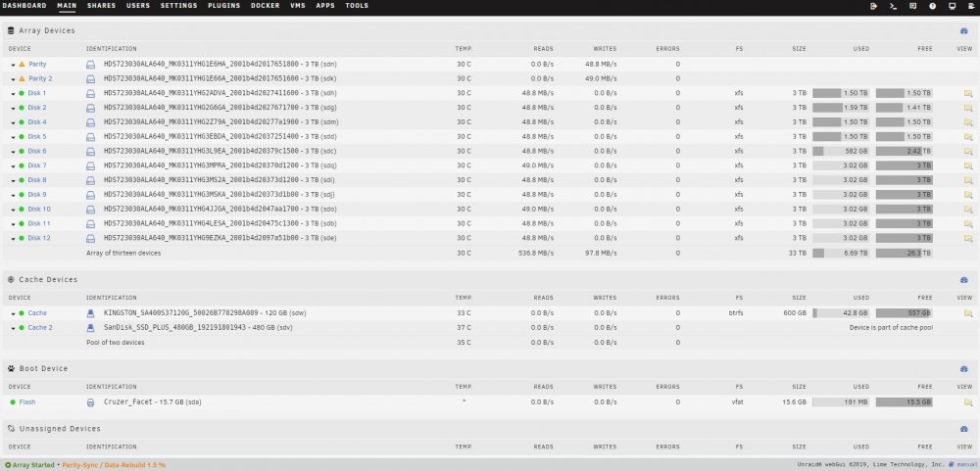Screen dimensions: 980x471
Task: Open the terminal icon in top bar
Action: point(893,6)
